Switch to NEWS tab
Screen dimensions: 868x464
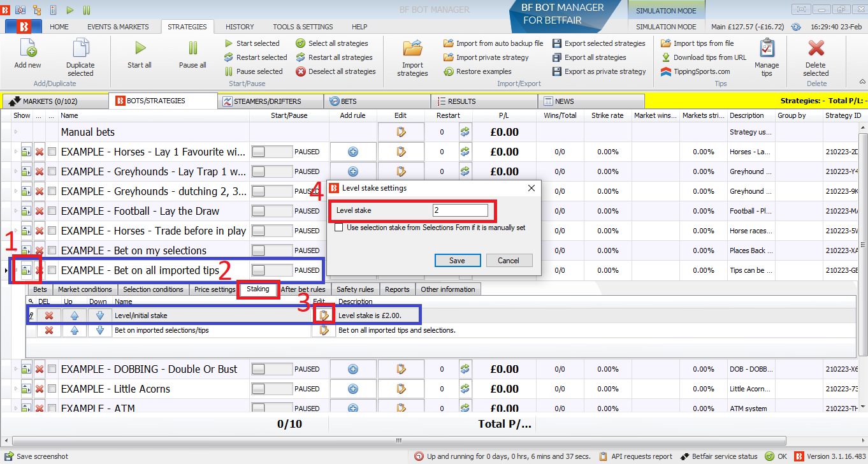[x=591, y=101]
